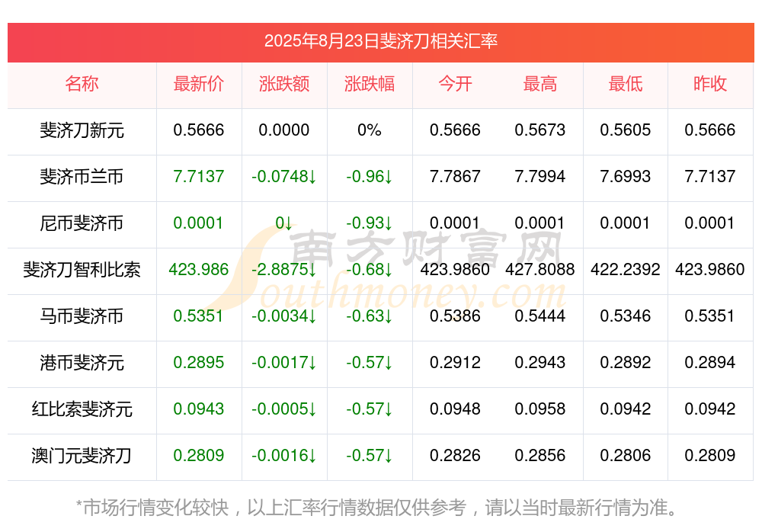Click the change rate -0.93↓
This screenshot has height=532, width=762.
(x=370, y=223)
